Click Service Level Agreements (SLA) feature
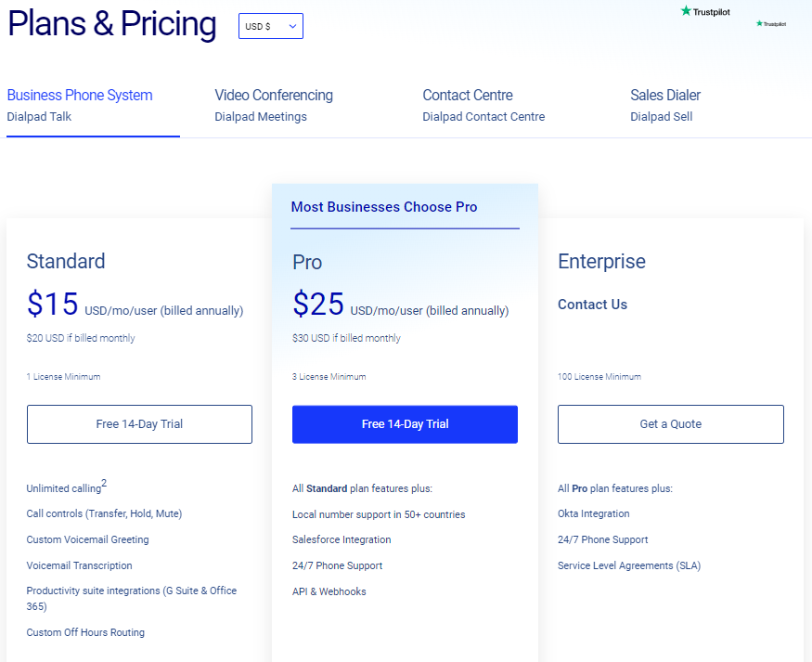The width and height of the screenshot is (812, 662). 624,565
